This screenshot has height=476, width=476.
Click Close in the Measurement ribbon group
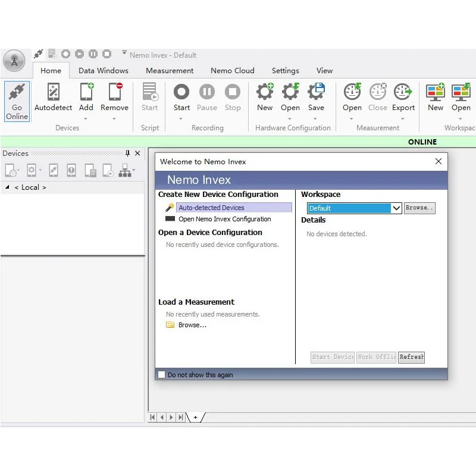(378, 97)
